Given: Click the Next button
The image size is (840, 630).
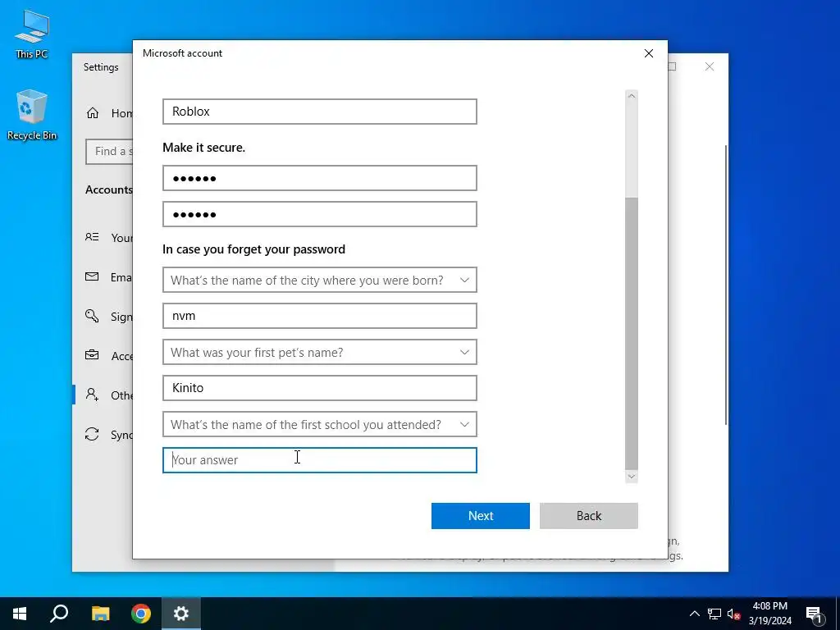Looking at the screenshot, I should coord(481,516).
